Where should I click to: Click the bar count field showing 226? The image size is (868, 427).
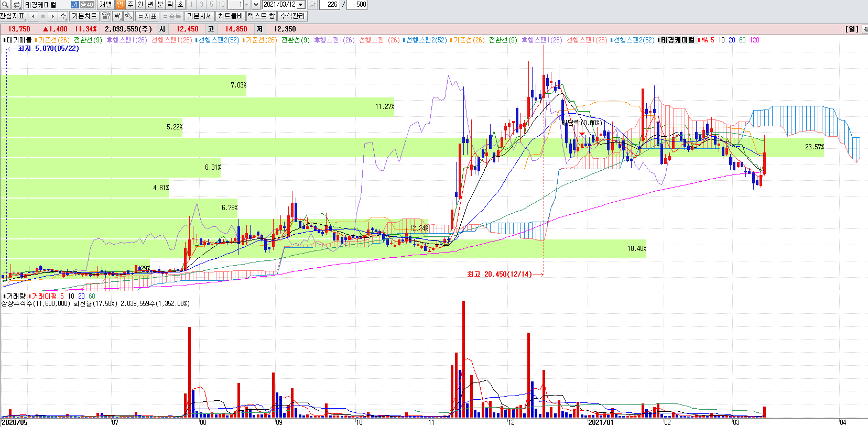[330, 4]
